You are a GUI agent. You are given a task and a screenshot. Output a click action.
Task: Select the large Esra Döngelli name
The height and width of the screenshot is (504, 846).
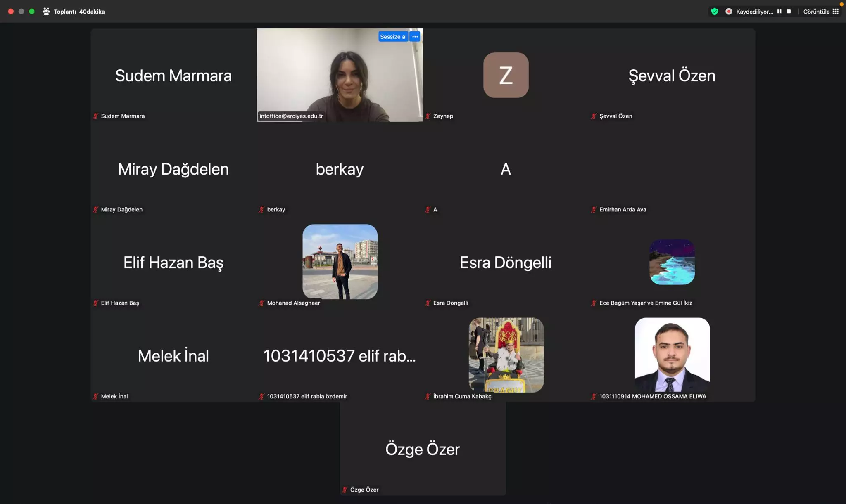[506, 263]
